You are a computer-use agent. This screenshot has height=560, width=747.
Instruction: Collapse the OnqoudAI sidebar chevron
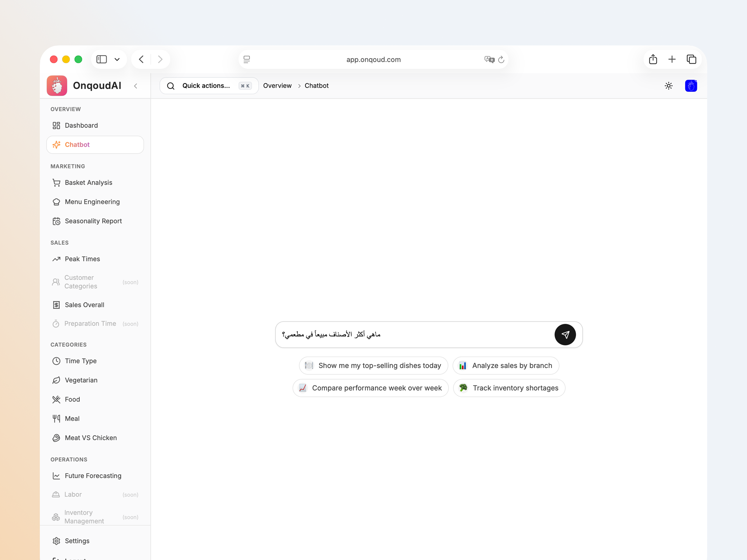[136, 86]
